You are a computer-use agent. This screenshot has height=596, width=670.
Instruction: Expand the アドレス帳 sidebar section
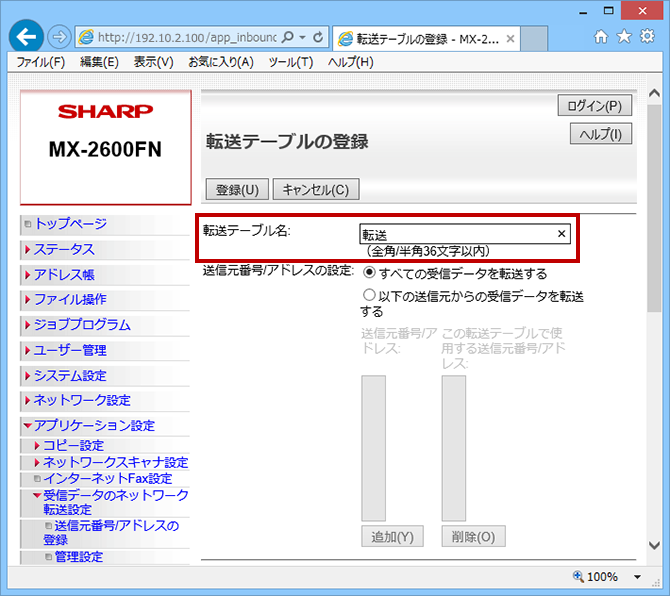tap(64, 274)
